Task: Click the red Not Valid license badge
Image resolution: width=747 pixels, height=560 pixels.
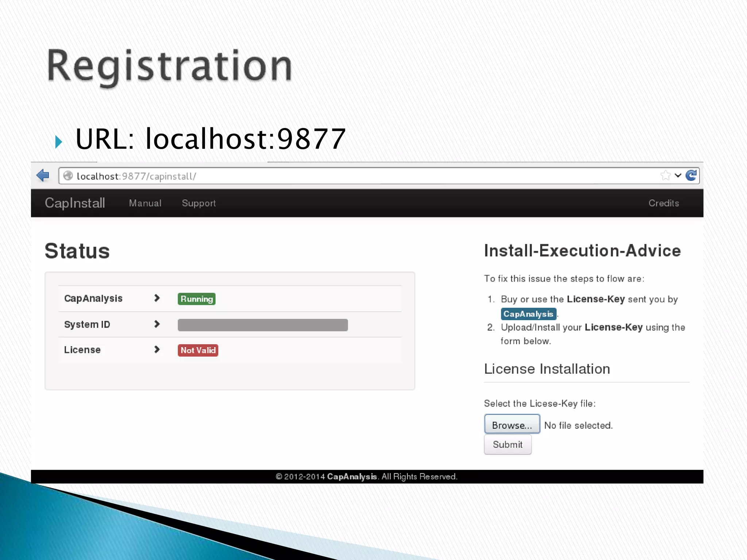Action: click(x=198, y=350)
